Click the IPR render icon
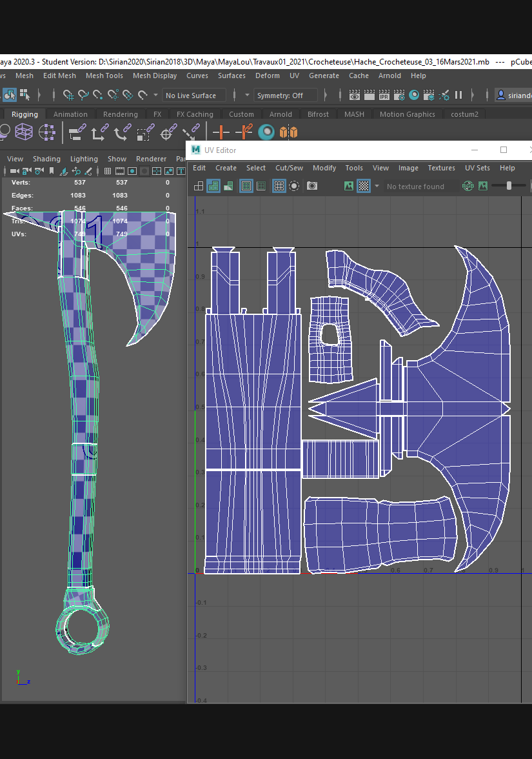The width and height of the screenshot is (532, 759). (x=384, y=96)
